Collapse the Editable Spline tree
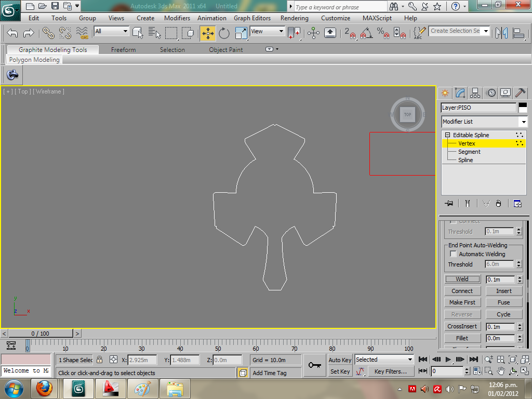 coord(447,135)
